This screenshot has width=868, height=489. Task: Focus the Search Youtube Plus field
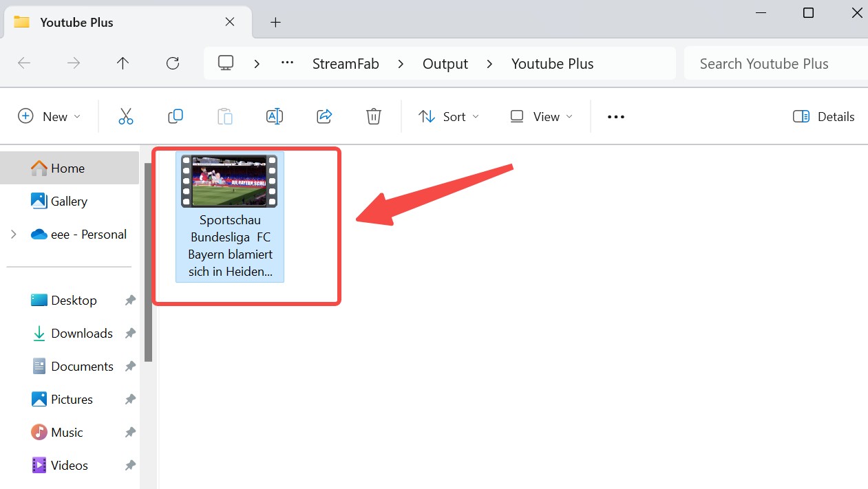[776, 63]
